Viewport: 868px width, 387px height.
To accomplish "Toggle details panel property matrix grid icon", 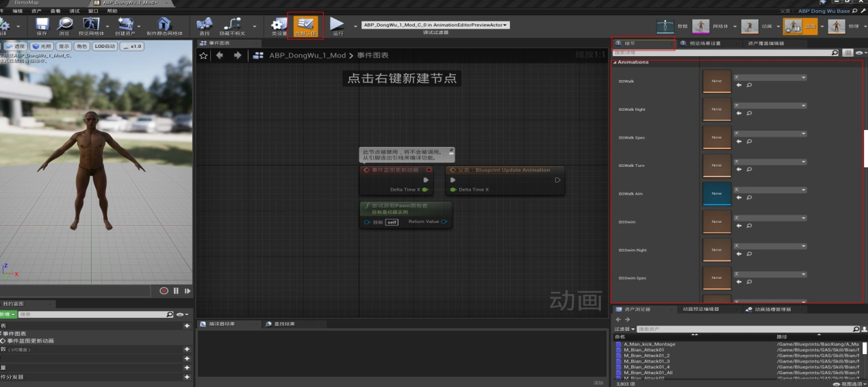I will tap(847, 53).
